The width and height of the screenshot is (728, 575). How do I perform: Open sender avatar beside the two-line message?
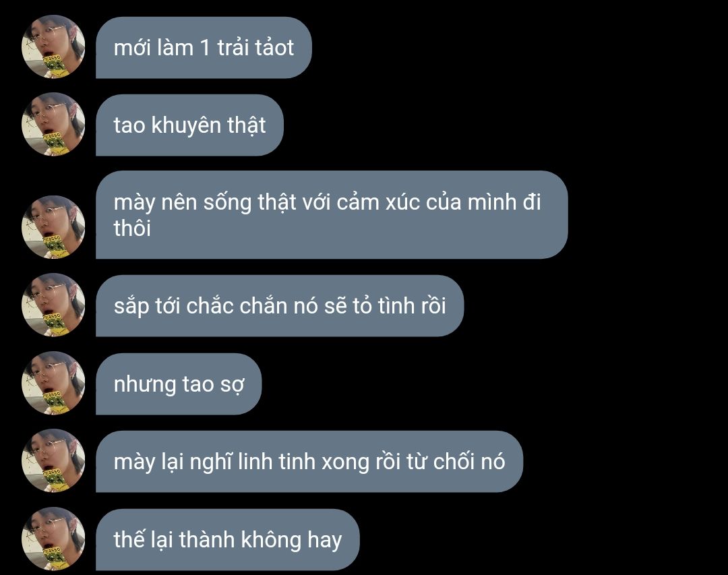(53, 227)
